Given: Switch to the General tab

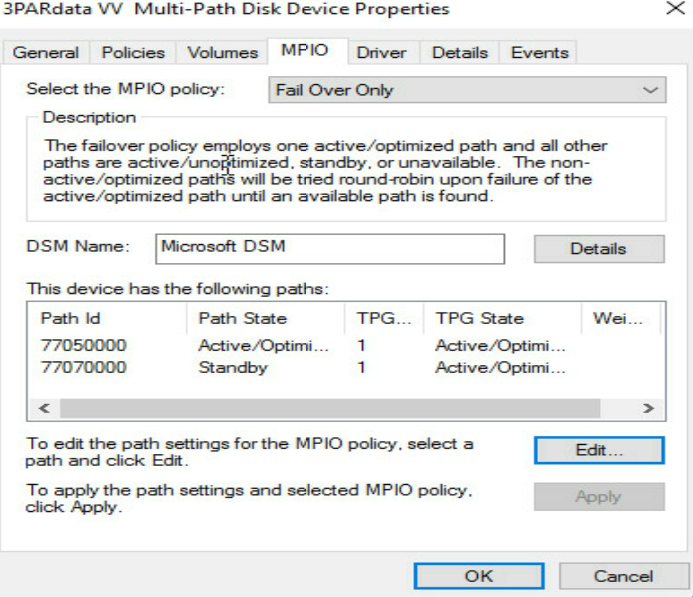Looking at the screenshot, I should point(46,53).
